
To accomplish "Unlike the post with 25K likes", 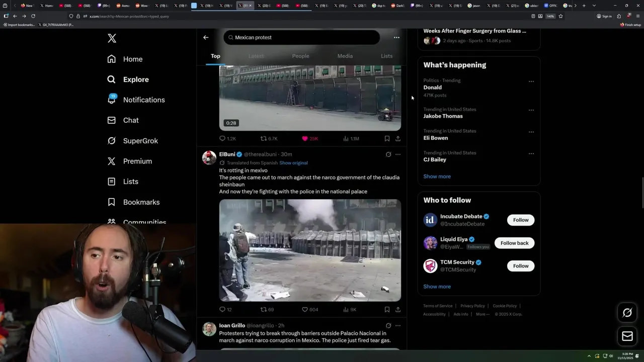I will coord(309,138).
